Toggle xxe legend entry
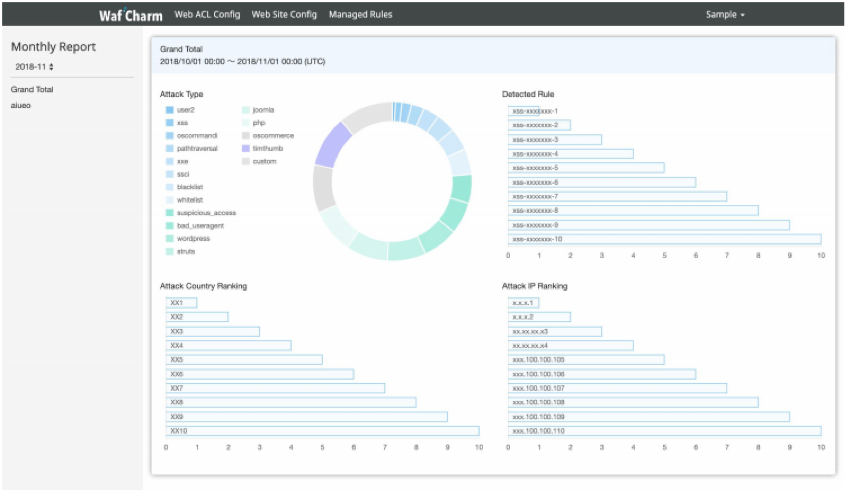 tap(177, 162)
